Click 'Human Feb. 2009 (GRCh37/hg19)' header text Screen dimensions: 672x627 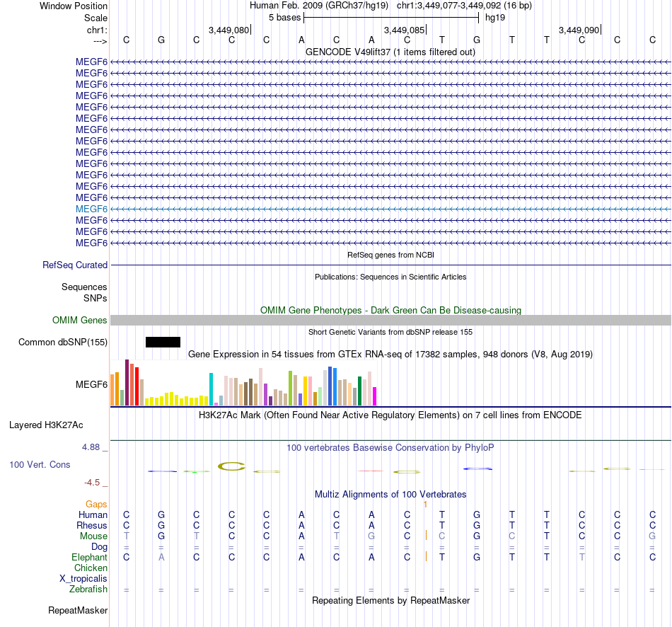tap(319, 6)
